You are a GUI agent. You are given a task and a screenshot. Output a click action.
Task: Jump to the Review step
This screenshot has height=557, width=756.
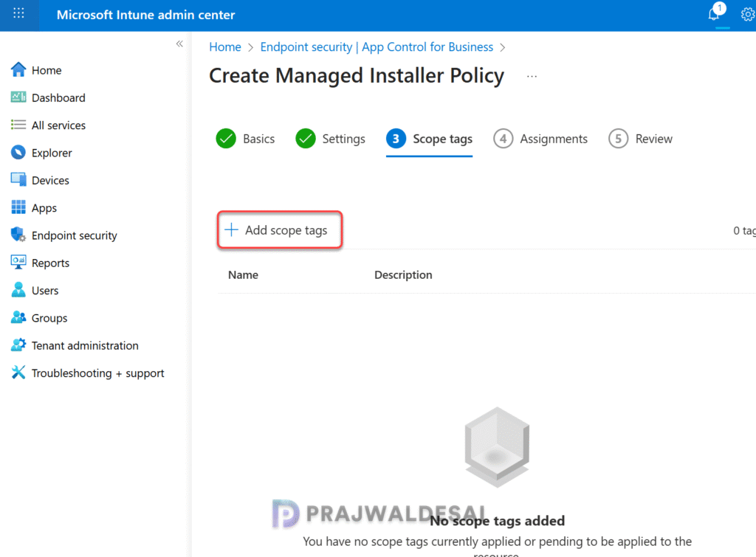pos(640,139)
